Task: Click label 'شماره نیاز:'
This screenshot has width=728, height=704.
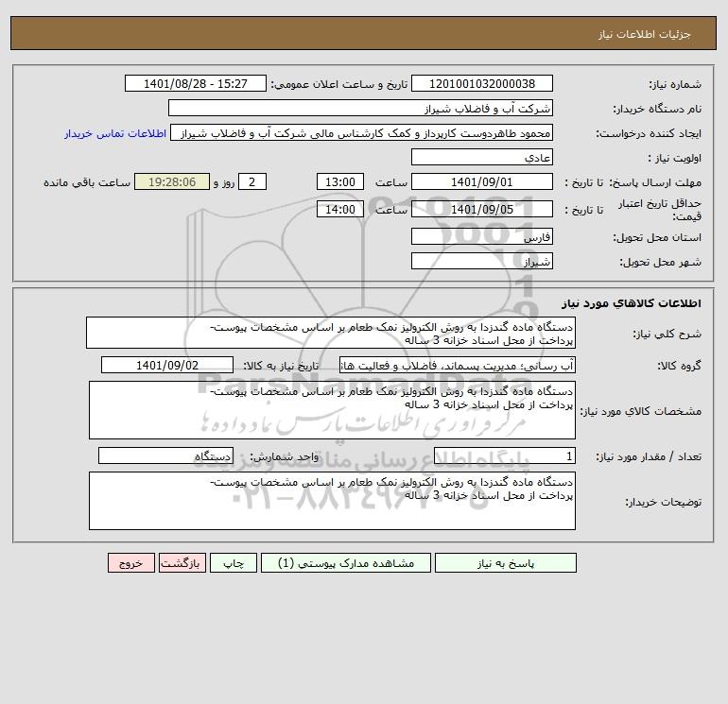Action: click(x=675, y=84)
